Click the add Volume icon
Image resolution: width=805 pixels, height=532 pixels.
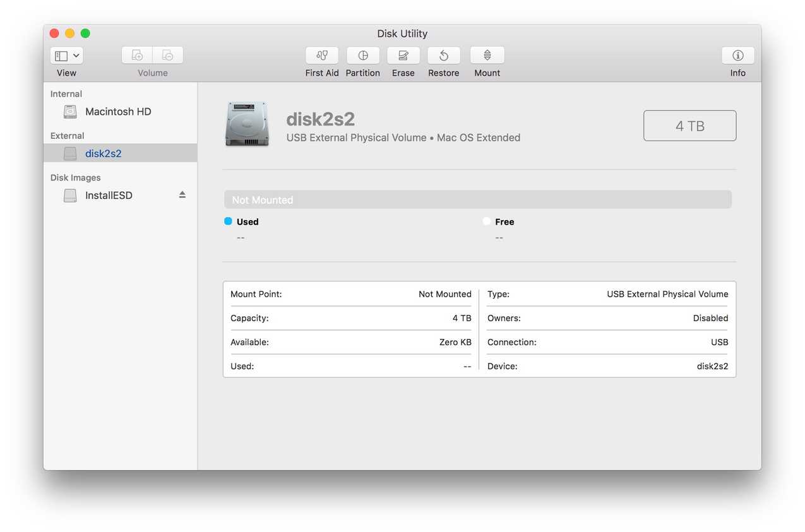[136, 54]
